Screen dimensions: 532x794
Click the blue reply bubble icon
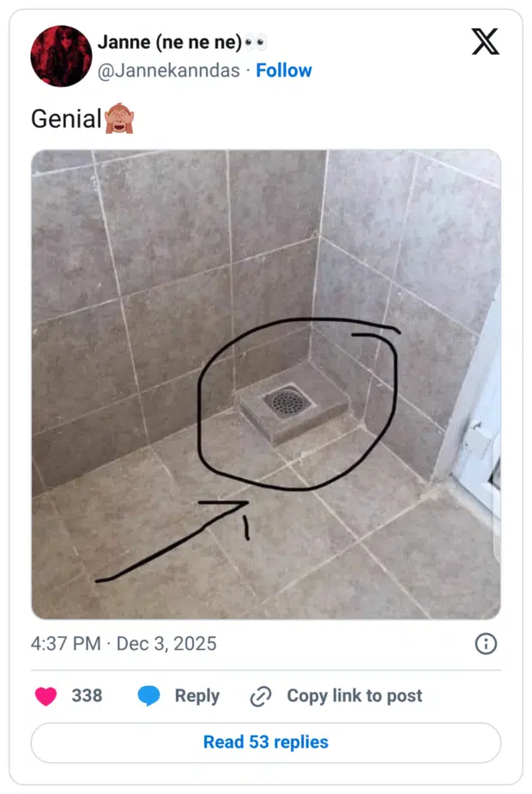148,696
